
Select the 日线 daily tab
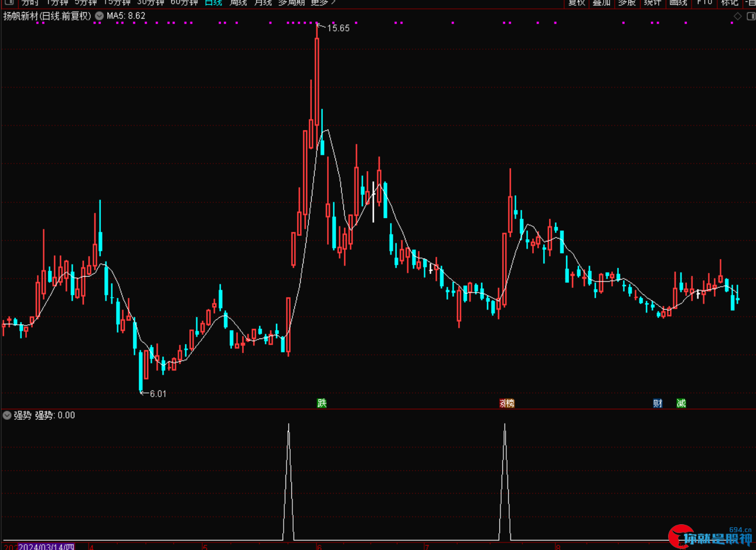tap(213, 2)
